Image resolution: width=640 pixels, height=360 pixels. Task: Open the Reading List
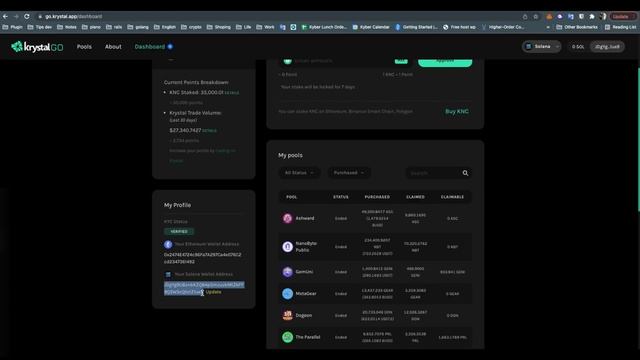point(620,27)
